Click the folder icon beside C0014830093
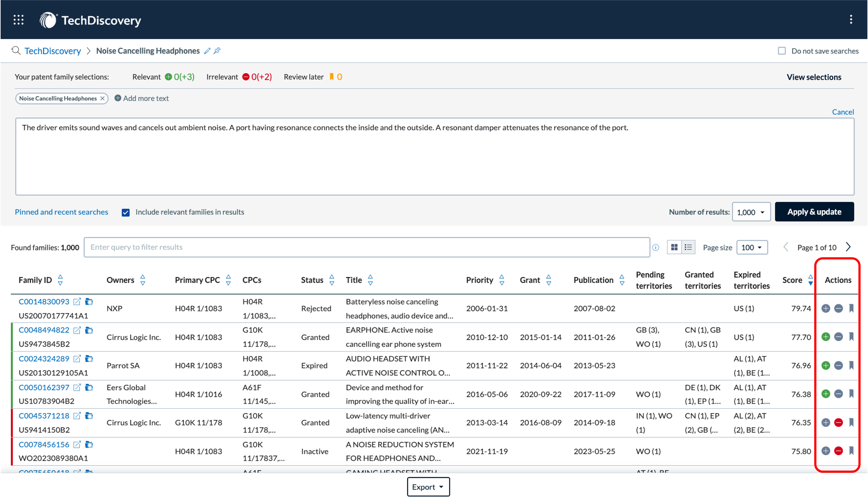 pyautogui.click(x=89, y=302)
